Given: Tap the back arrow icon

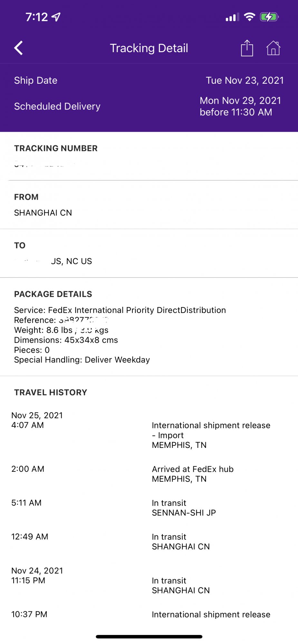Looking at the screenshot, I should tap(19, 48).
